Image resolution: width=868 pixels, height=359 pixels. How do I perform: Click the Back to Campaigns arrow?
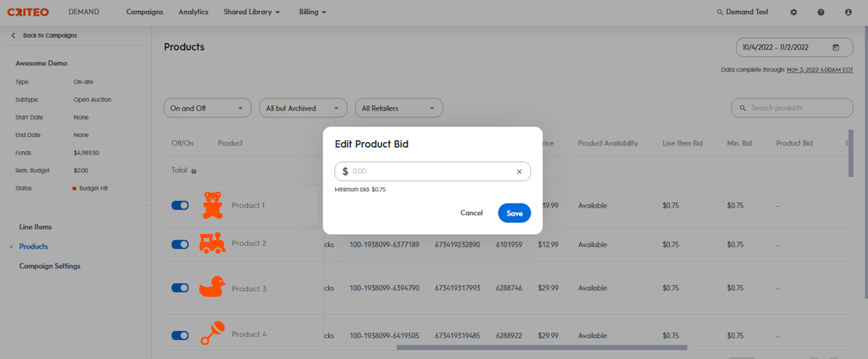point(14,35)
